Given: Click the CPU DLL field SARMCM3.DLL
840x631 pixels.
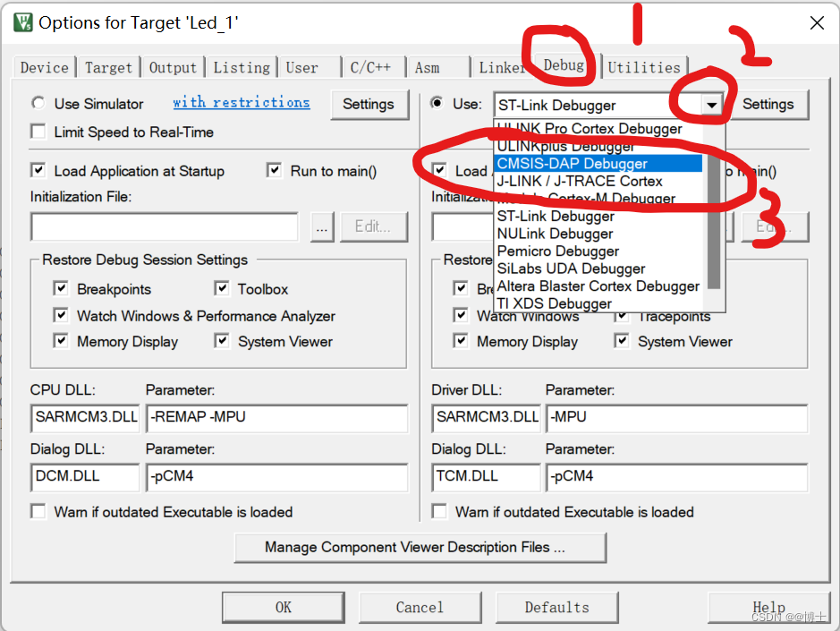Looking at the screenshot, I should 85,418.
